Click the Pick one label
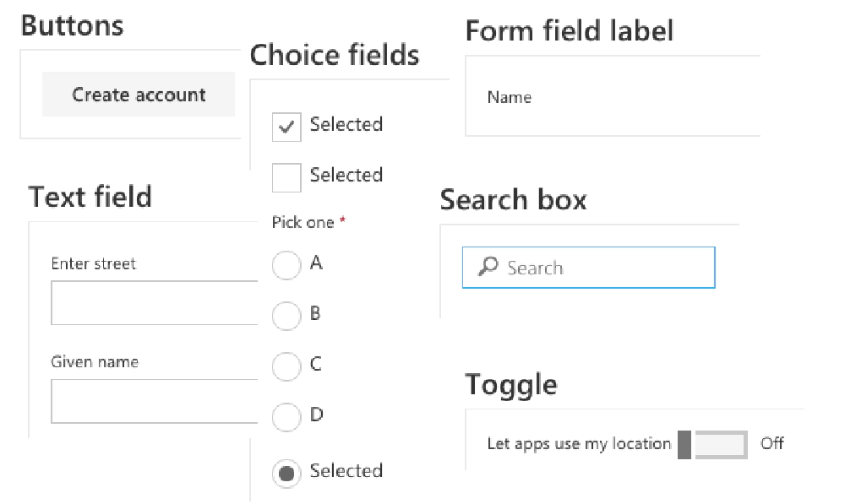 tap(303, 222)
